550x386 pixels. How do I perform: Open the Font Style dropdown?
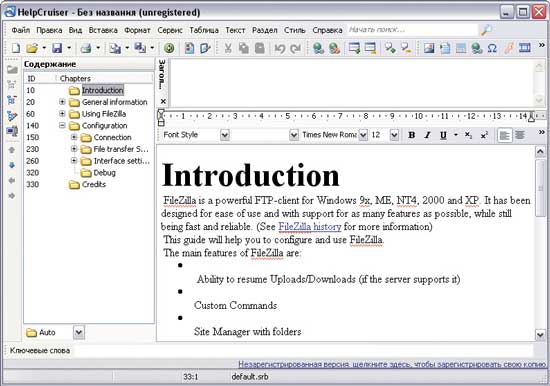[x=225, y=135]
